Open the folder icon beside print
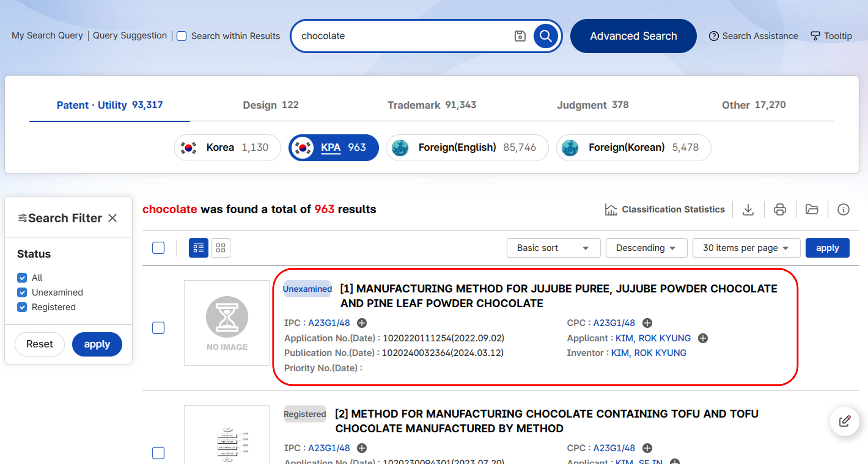The width and height of the screenshot is (868, 464). [x=811, y=210]
